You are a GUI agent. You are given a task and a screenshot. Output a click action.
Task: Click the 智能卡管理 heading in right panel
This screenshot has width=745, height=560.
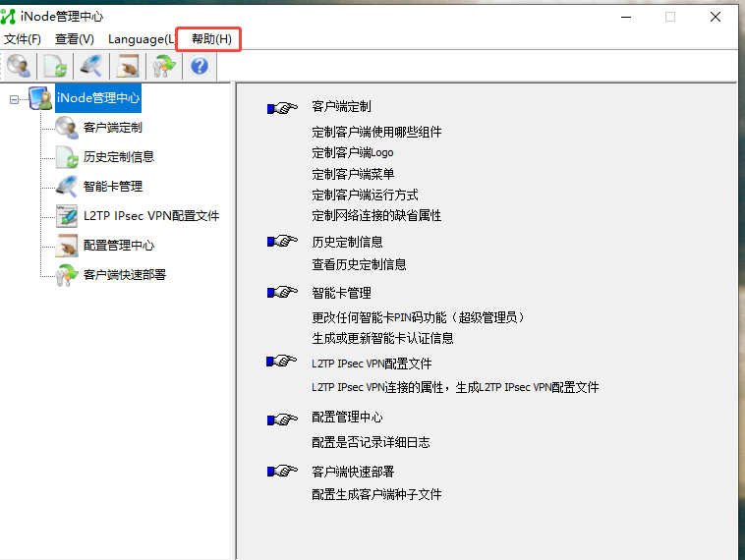[340, 293]
